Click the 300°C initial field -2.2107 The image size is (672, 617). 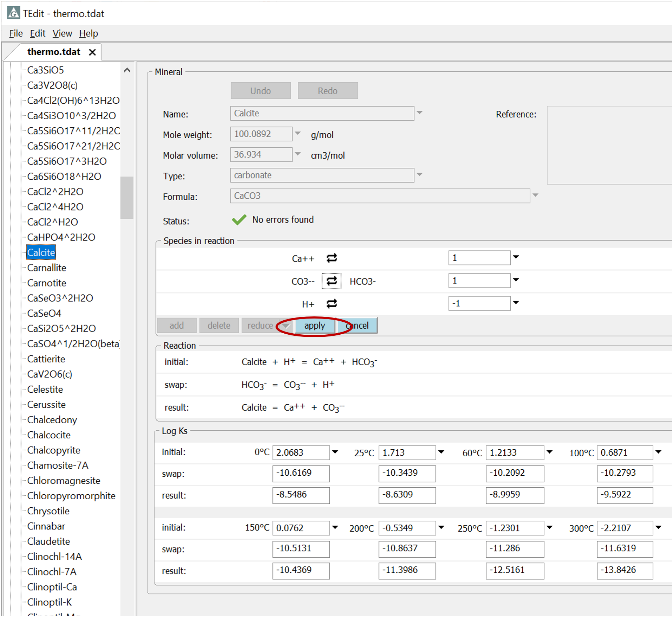point(625,528)
